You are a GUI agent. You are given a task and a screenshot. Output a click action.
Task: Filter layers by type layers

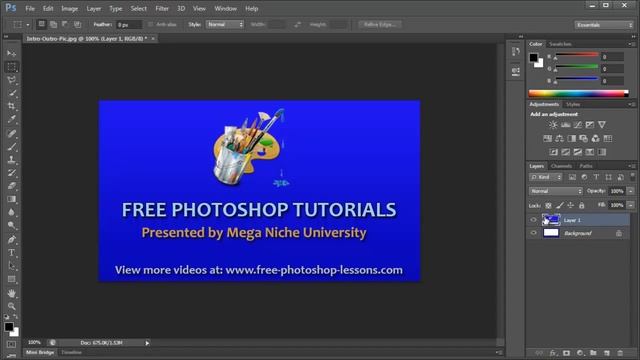point(596,177)
